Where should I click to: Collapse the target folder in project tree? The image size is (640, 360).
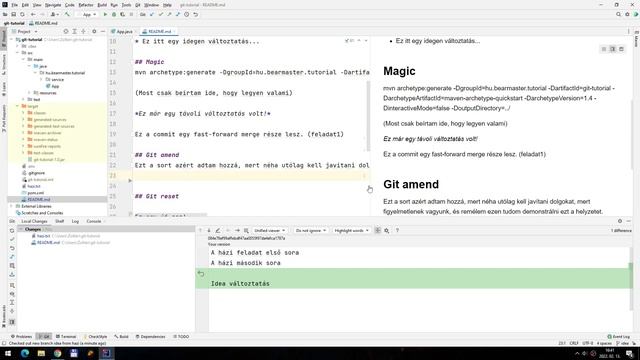(x=18, y=106)
